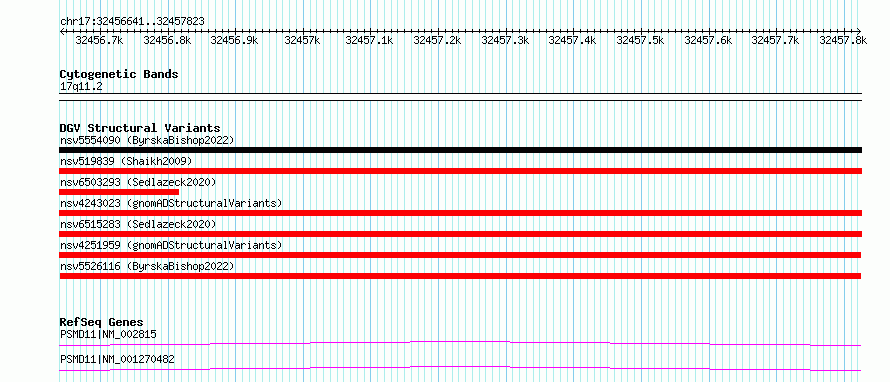890x382 pixels.
Task: Click the 32457k ruler tick label
Action: point(303,40)
